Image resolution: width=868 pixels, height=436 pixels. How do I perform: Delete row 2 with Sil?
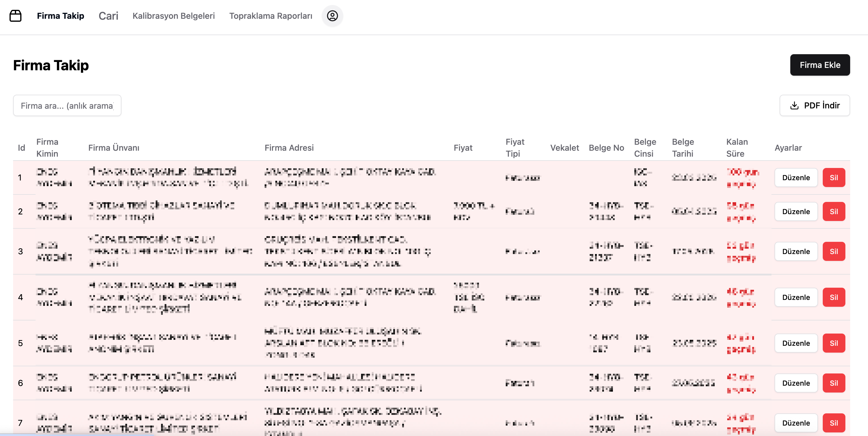tap(834, 211)
